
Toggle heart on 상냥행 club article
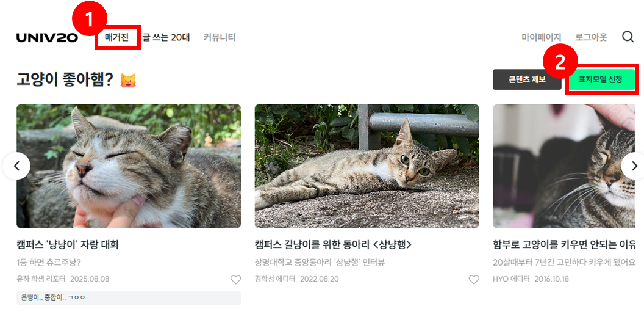[x=474, y=280]
